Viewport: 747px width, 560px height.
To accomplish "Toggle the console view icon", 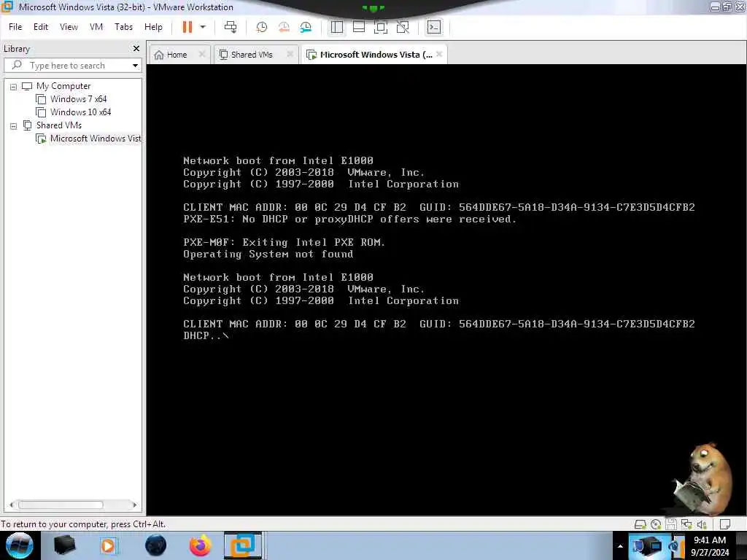I will (434, 27).
